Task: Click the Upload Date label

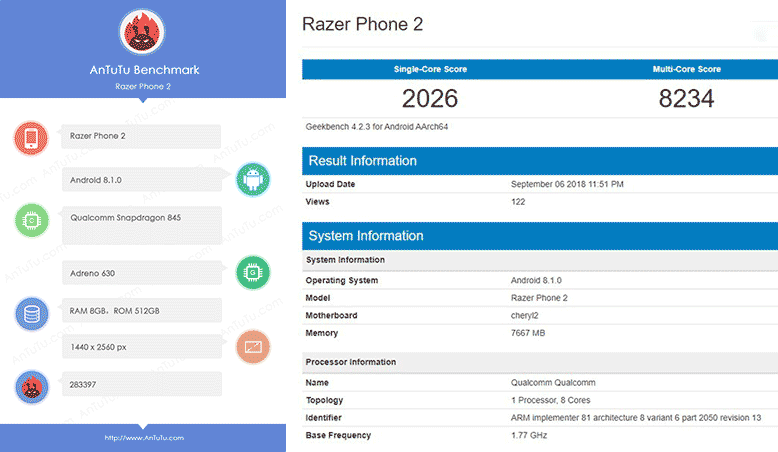Action: [x=330, y=184]
